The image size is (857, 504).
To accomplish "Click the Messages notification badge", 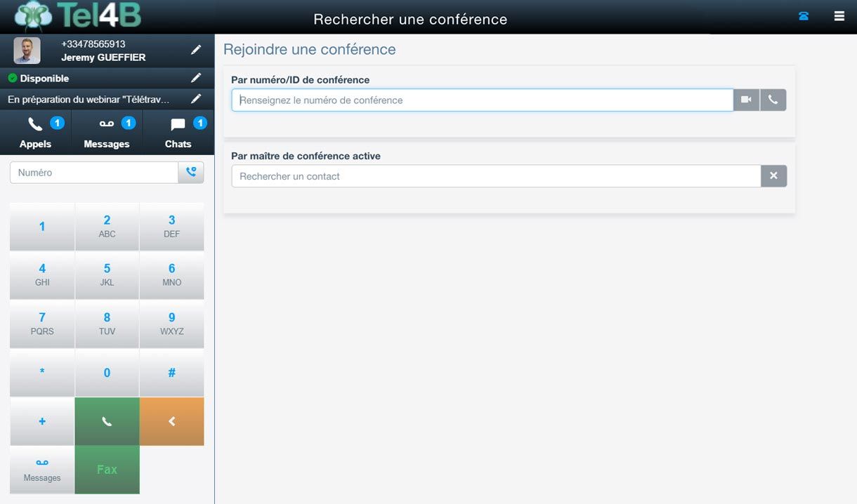I will 129,124.
